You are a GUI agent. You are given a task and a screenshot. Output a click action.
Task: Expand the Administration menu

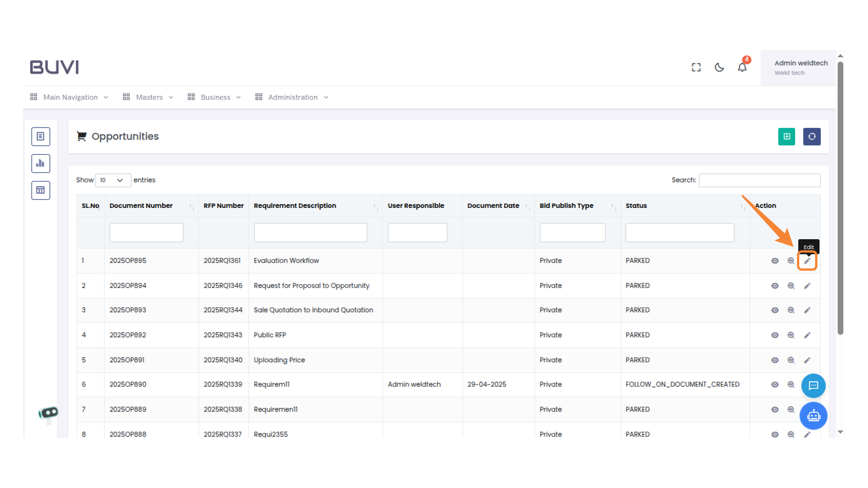point(292,97)
